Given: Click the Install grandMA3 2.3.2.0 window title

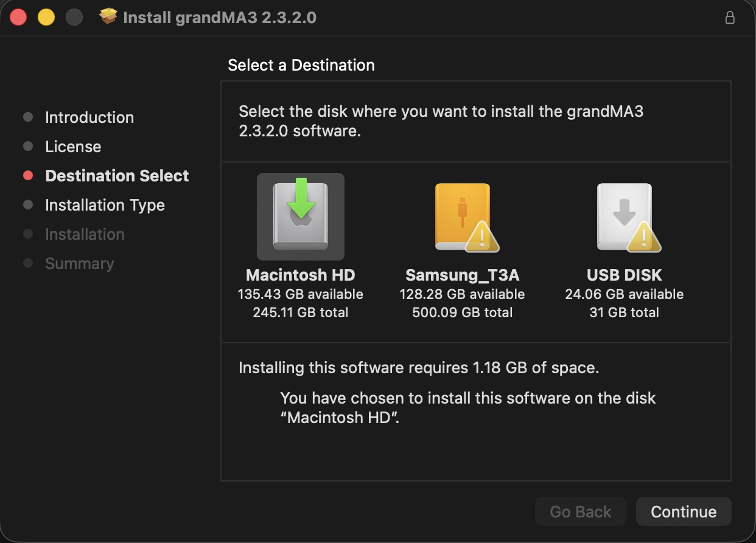Looking at the screenshot, I should pos(220,18).
